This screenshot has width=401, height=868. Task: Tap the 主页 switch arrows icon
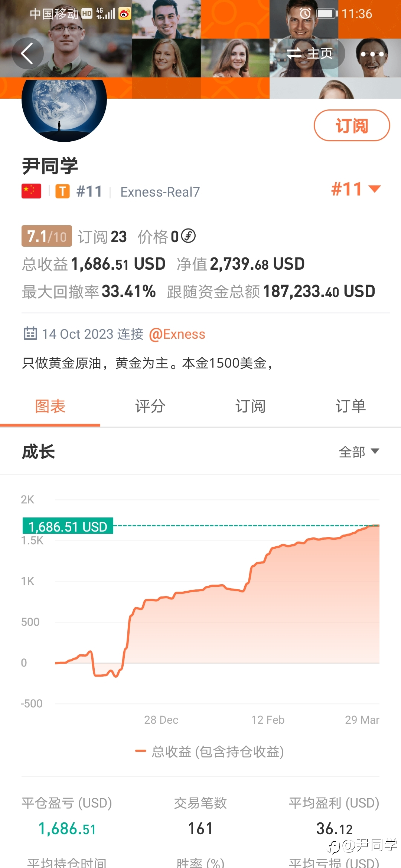click(x=294, y=53)
